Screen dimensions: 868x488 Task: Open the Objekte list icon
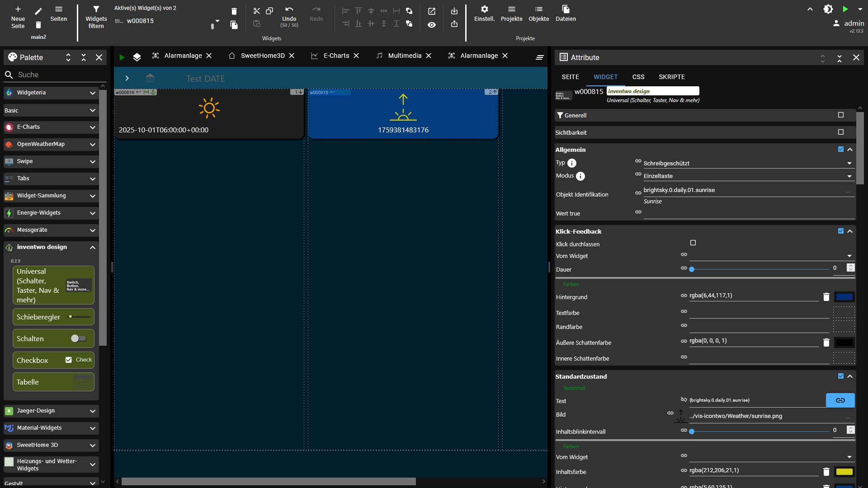[538, 9]
